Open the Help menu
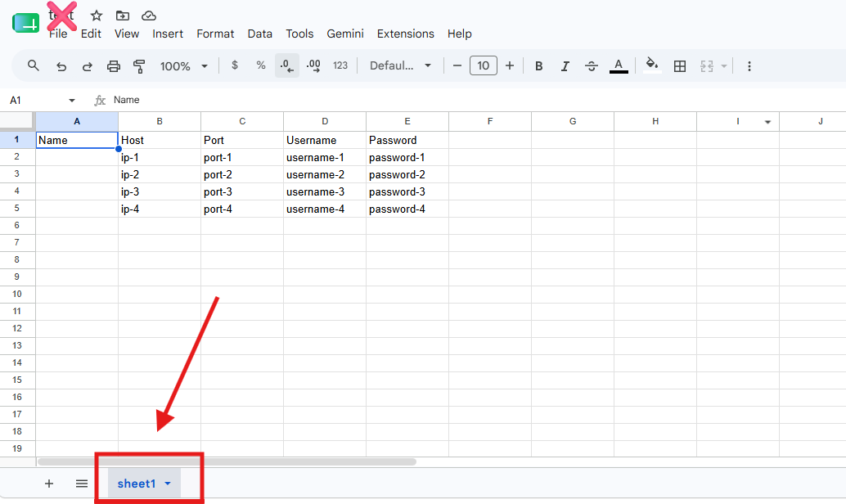This screenshot has height=504, width=846. (460, 34)
